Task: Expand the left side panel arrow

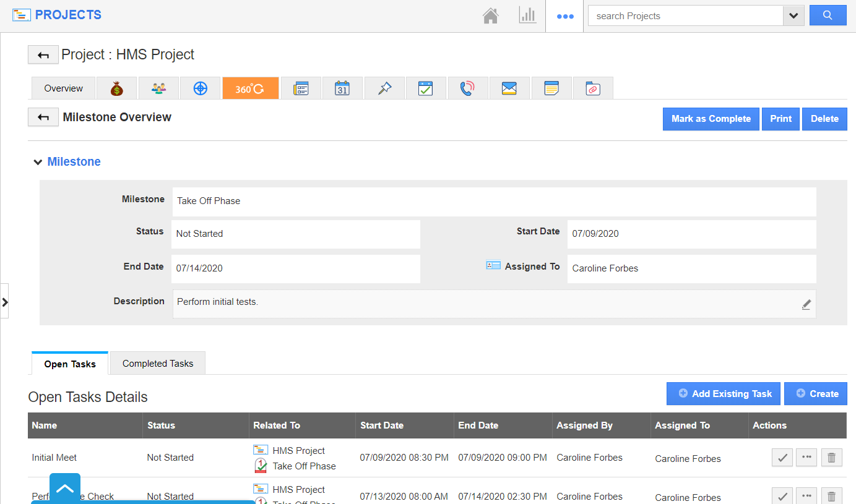Action: [5, 302]
